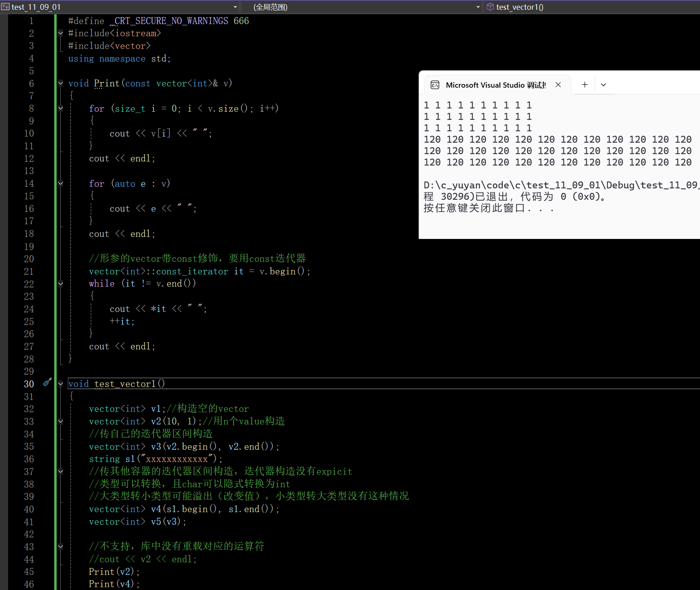Viewport: 700px width, 590px height.
Task: Select the Microsoft Visual Studio debug console tab
Action: (497, 85)
